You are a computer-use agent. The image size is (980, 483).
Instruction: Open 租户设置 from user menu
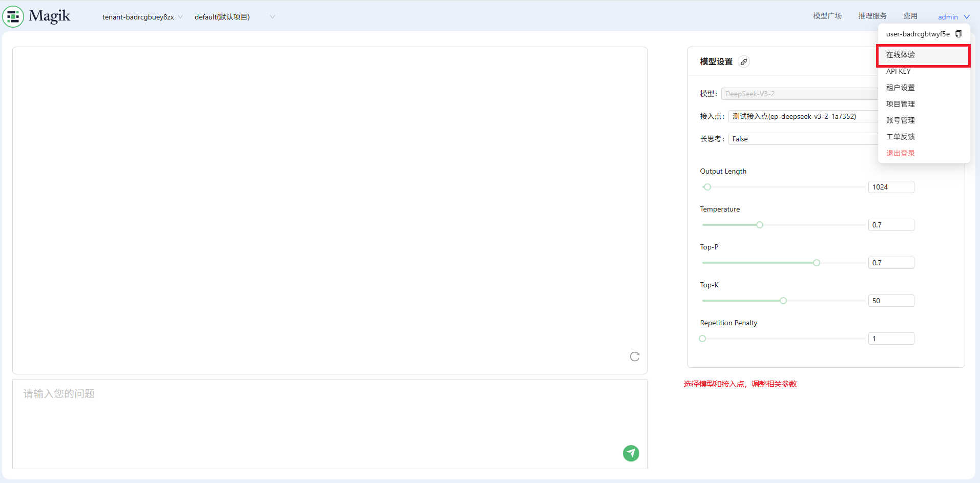pyautogui.click(x=901, y=88)
